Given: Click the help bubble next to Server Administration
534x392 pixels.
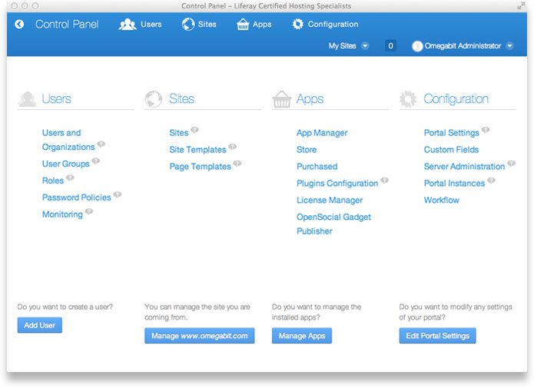Looking at the screenshot, I should click(512, 164).
